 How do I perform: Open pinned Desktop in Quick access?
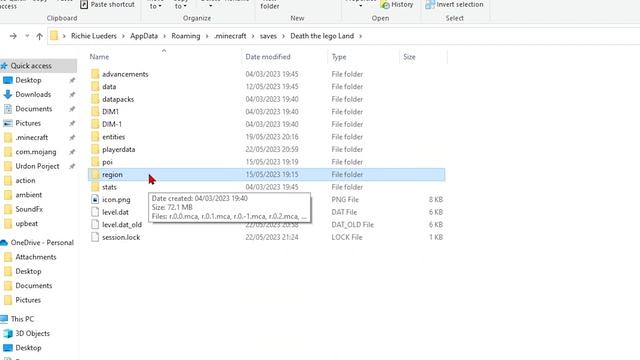[x=28, y=80]
